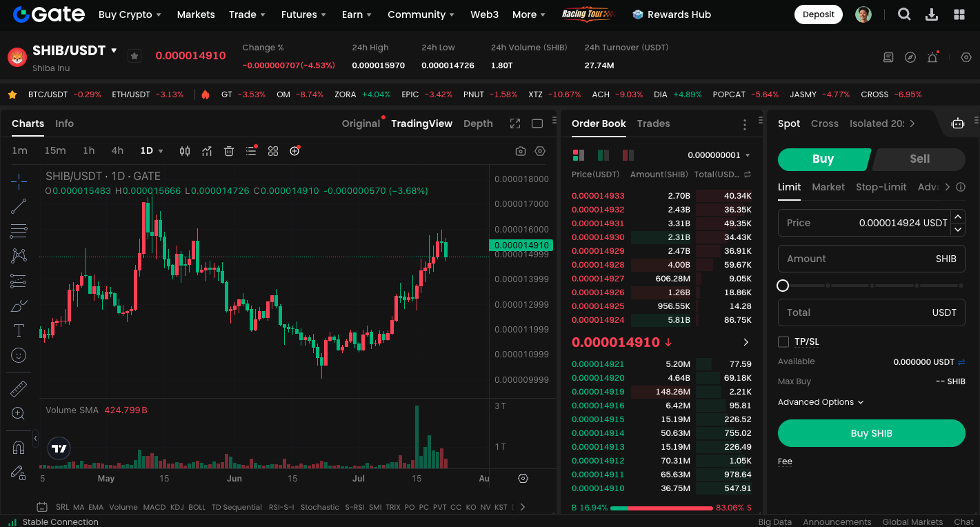Switch to the Sell toggle

[919, 159]
